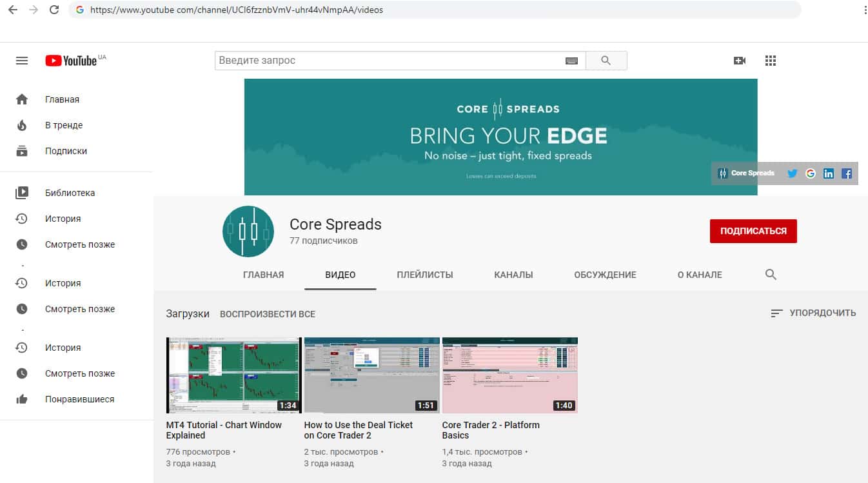Search within channel using magnifier icon

pyautogui.click(x=771, y=275)
